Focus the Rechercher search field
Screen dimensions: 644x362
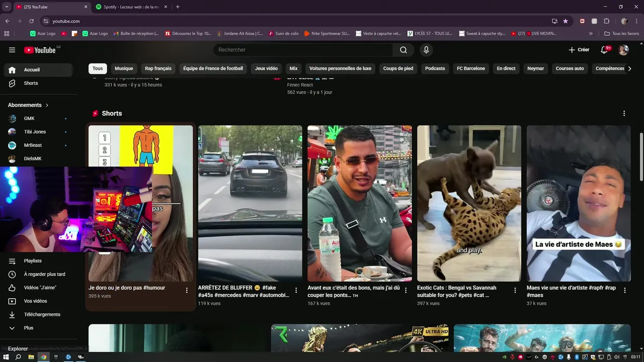click(303, 50)
